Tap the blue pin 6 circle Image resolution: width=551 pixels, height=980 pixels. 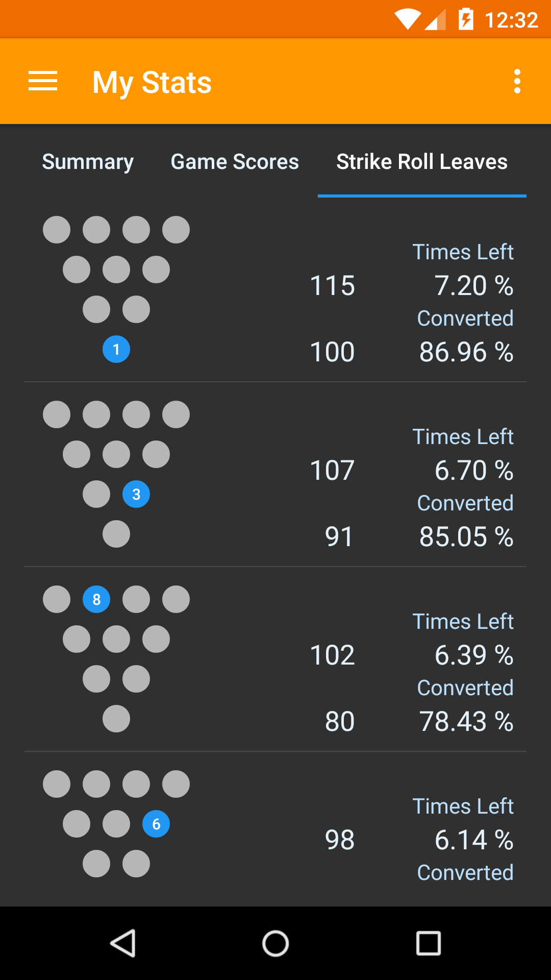coord(156,824)
